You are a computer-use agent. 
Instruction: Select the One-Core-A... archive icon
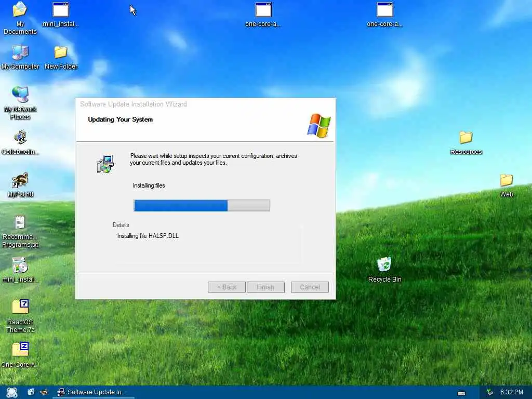[20, 354]
